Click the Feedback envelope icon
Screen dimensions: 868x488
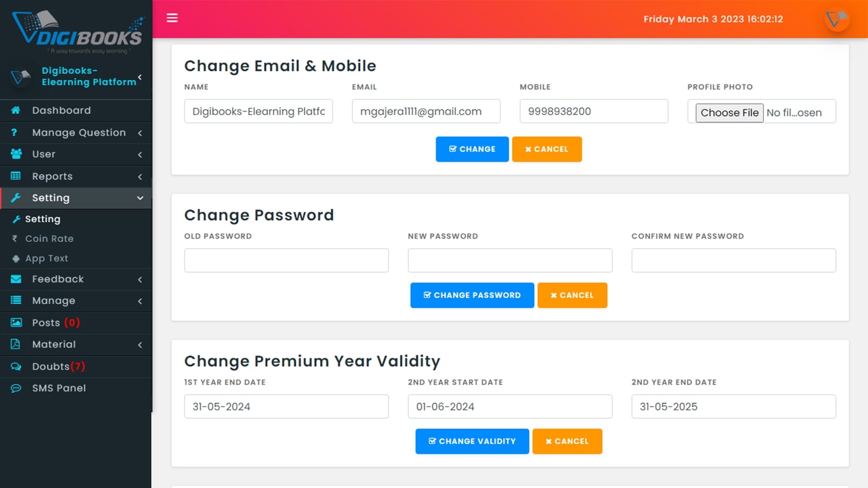point(16,279)
